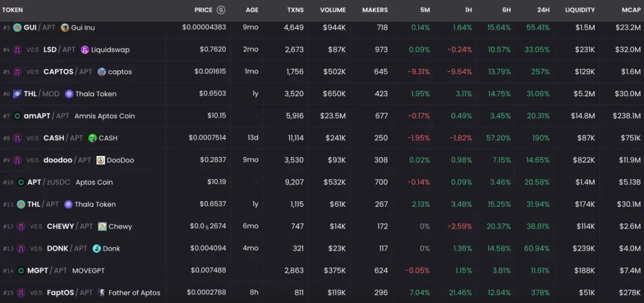The height and width of the screenshot is (303, 644).
Task: Click the Thala Token icon in row #6
Action: click(x=69, y=94)
